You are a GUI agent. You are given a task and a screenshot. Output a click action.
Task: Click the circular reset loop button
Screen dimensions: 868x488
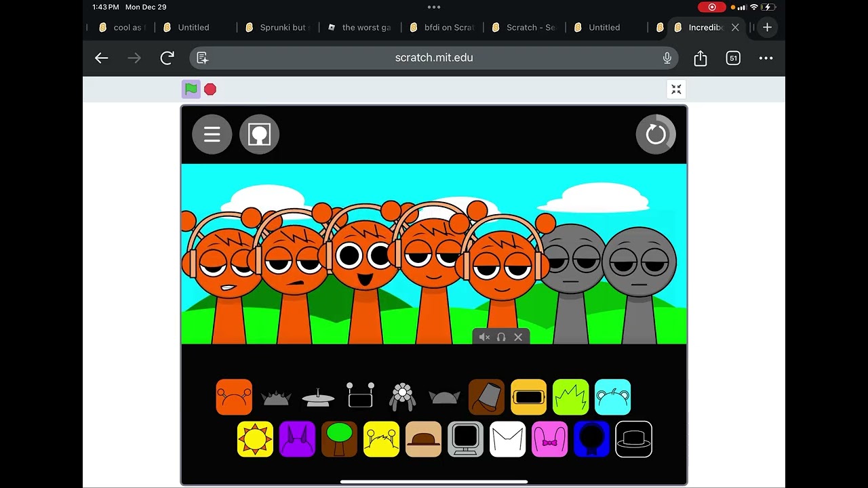(x=656, y=134)
